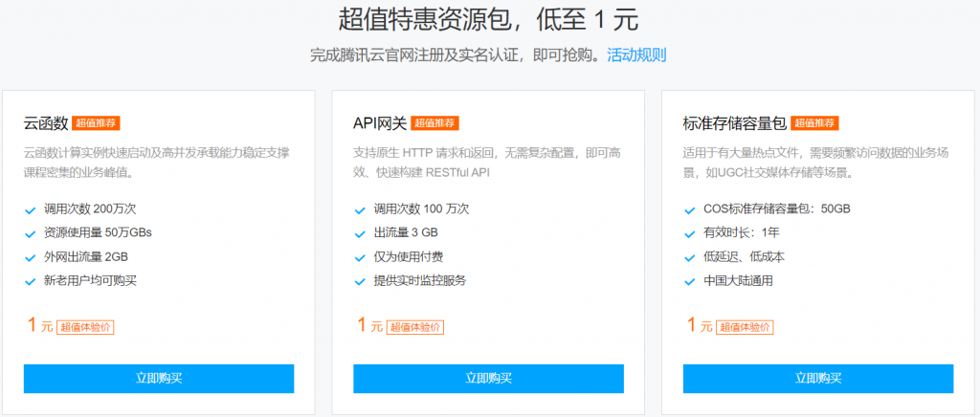Click checkmark beside 调用次数 200万次
The width and height of the screenshot is (980, 417).
[31, 209]
